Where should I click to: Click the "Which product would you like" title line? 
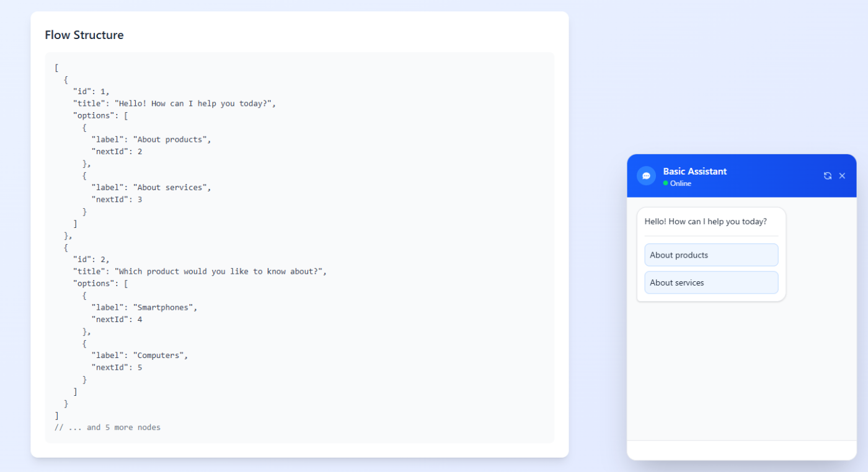pos(200,271)
